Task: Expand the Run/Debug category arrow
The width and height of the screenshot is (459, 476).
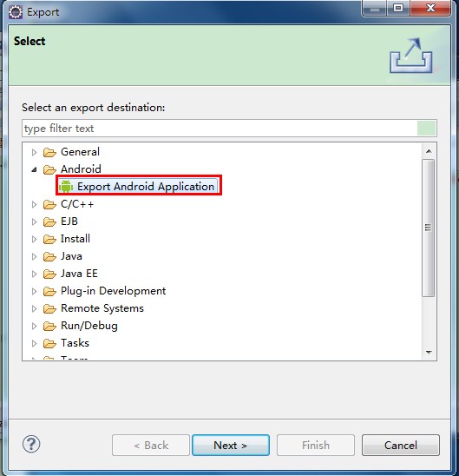Action: click(34, 326)
